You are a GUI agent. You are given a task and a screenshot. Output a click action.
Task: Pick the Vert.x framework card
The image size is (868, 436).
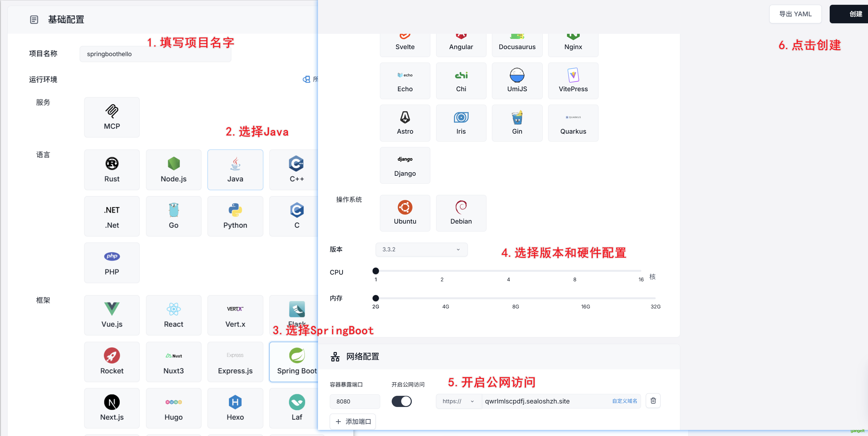coord(235,315)
